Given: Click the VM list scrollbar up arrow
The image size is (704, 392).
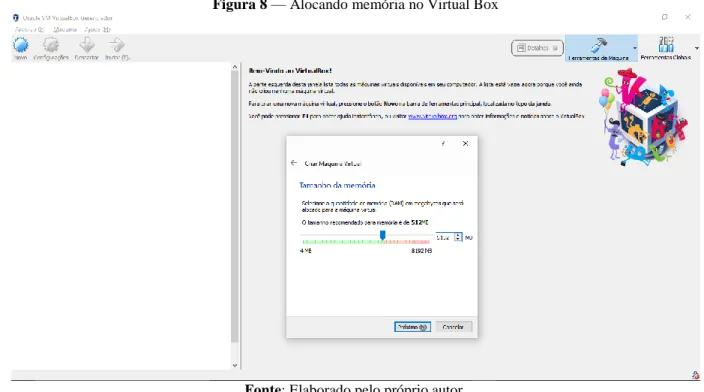Looking at the screenshot, I should (x=234, y=67).
